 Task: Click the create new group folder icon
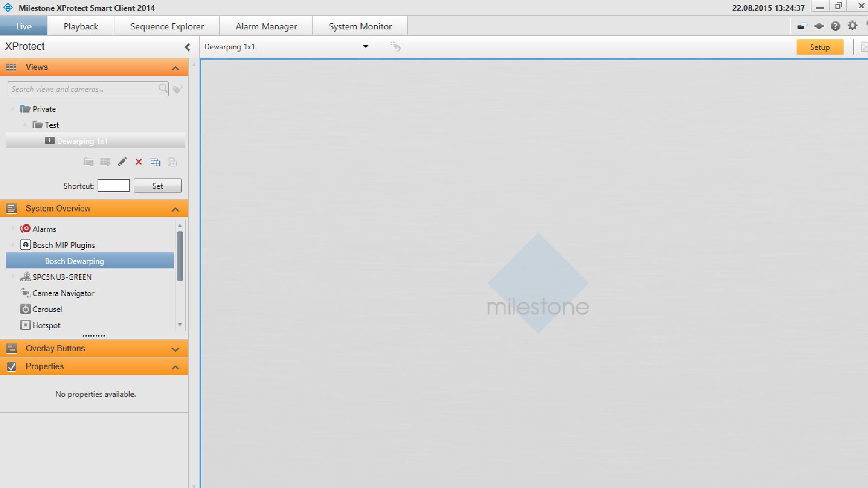pyautogui.click(x=89, y=162)
